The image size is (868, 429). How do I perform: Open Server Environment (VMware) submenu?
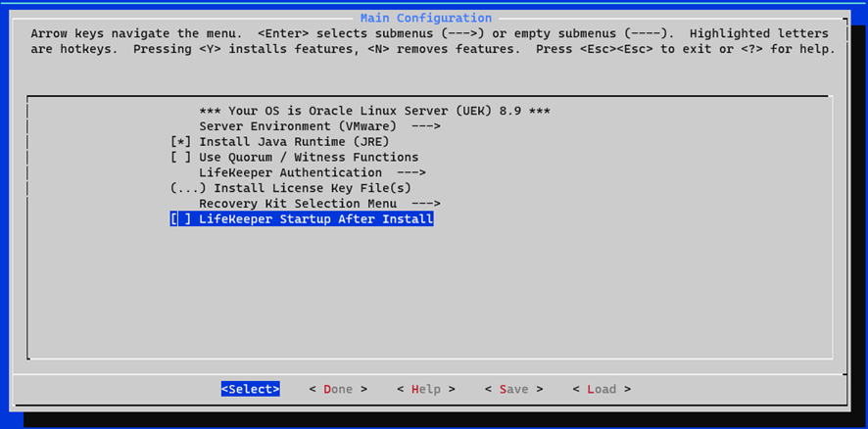[x=319, y=126]
